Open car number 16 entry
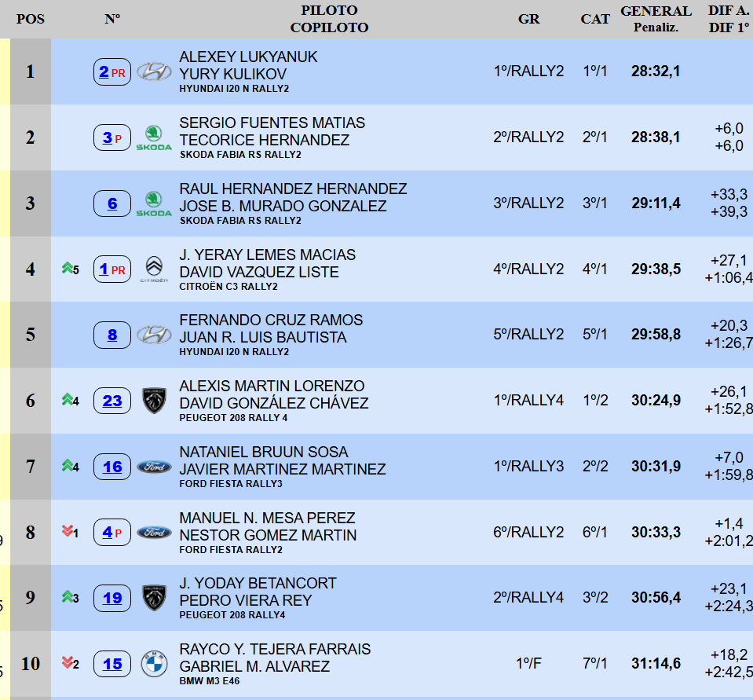The width and height of the screenshot is (753, 700). point(112,467)
